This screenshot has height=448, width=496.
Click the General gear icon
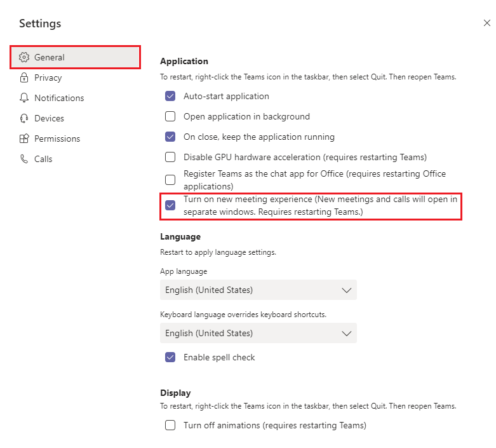coord(24,57)
